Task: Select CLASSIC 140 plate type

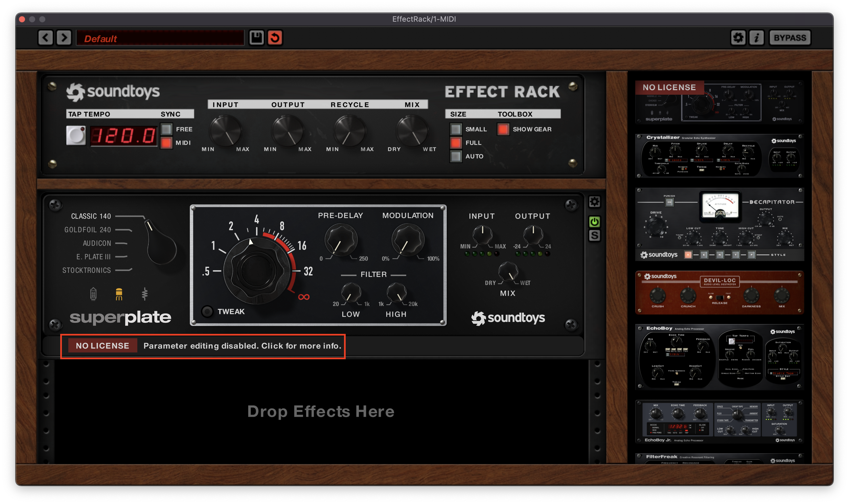Action: 91,216
